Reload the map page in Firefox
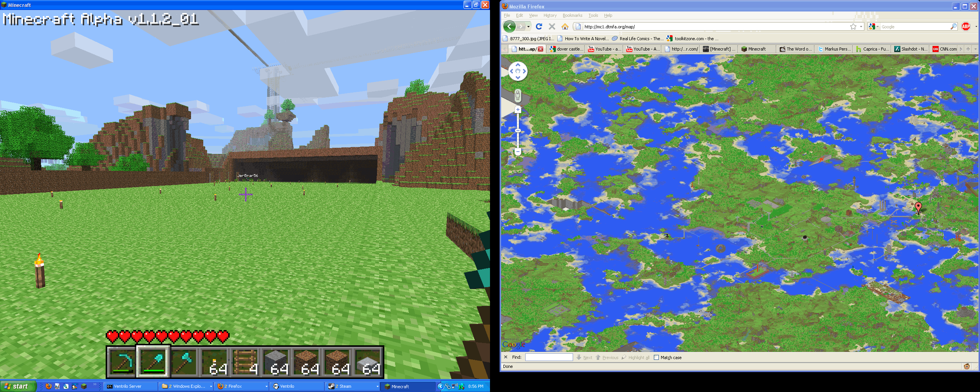980x392 pixels. click(x=539, y=26)
